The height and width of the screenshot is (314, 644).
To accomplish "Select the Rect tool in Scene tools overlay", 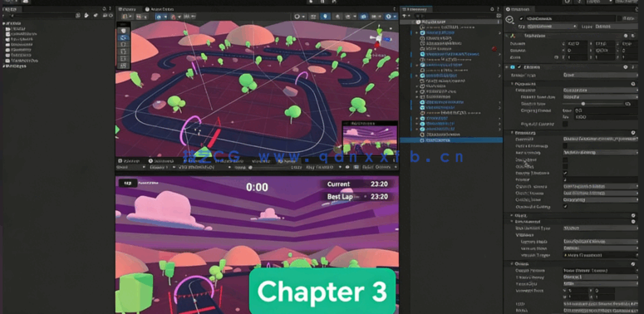I will [x=124, y=58].
